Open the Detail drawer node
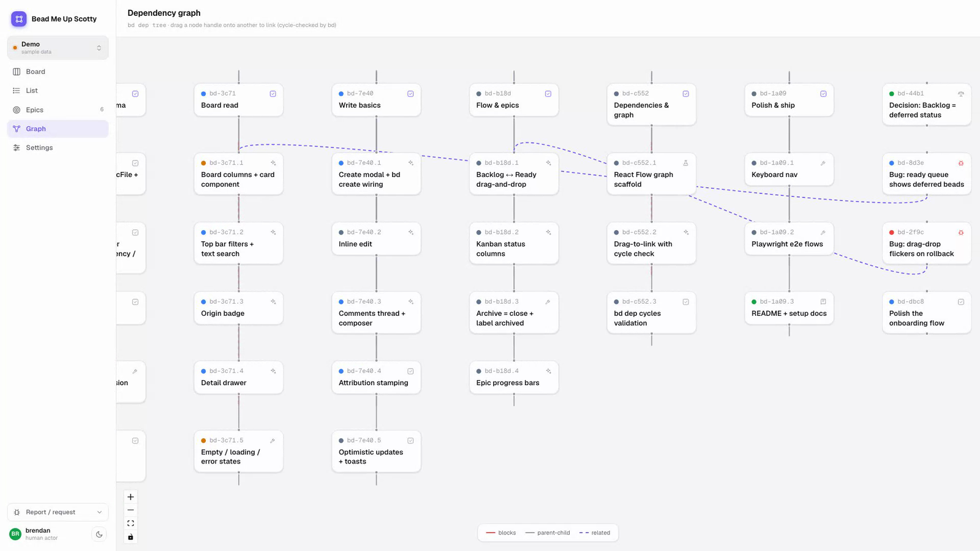 [239, 377]
